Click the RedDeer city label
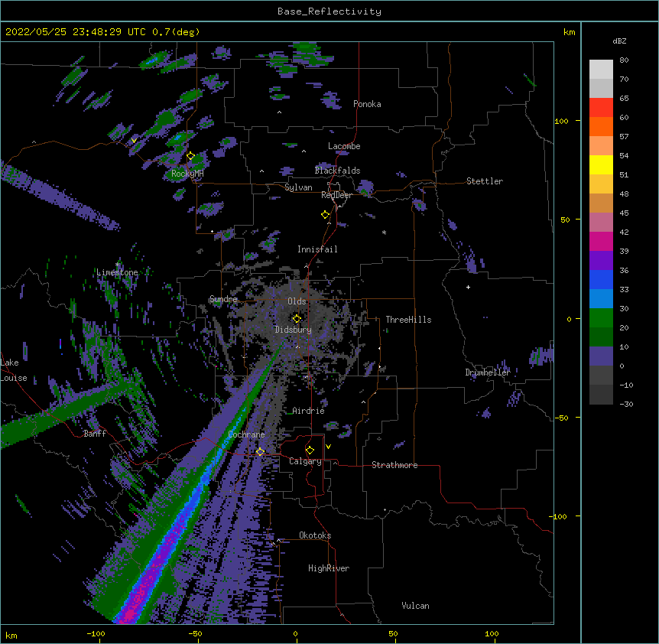 click(x=336, y=195)
